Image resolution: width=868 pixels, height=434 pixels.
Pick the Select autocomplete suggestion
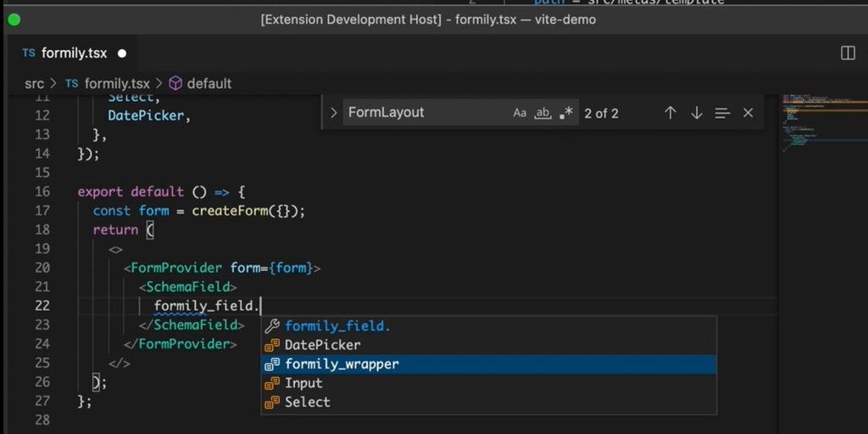coord(307,402)
